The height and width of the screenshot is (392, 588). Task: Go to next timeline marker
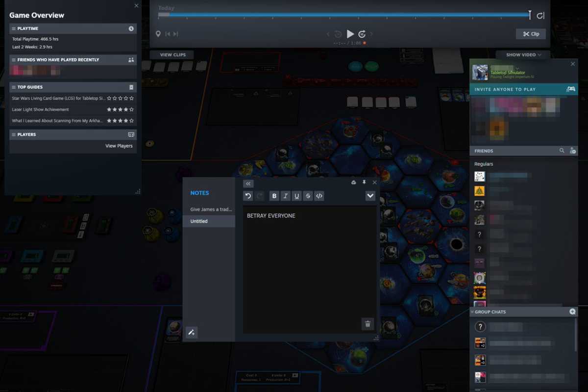[175, 34]
